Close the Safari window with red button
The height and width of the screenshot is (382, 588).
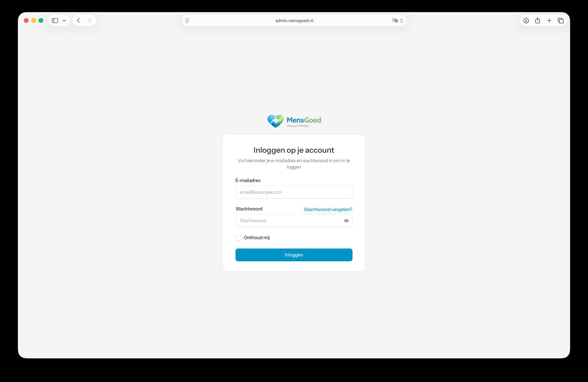(26, 20)
